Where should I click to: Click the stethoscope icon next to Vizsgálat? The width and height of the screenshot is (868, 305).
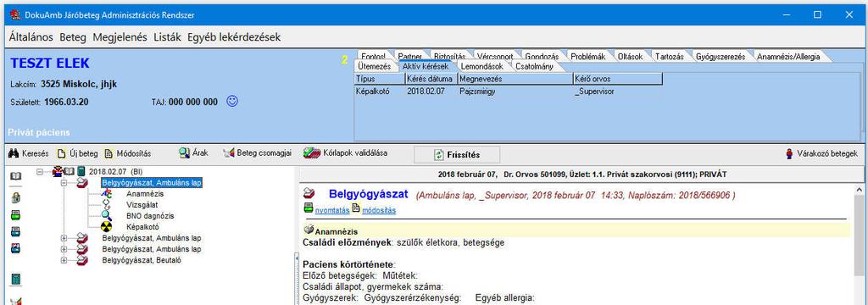coord(107,205)
